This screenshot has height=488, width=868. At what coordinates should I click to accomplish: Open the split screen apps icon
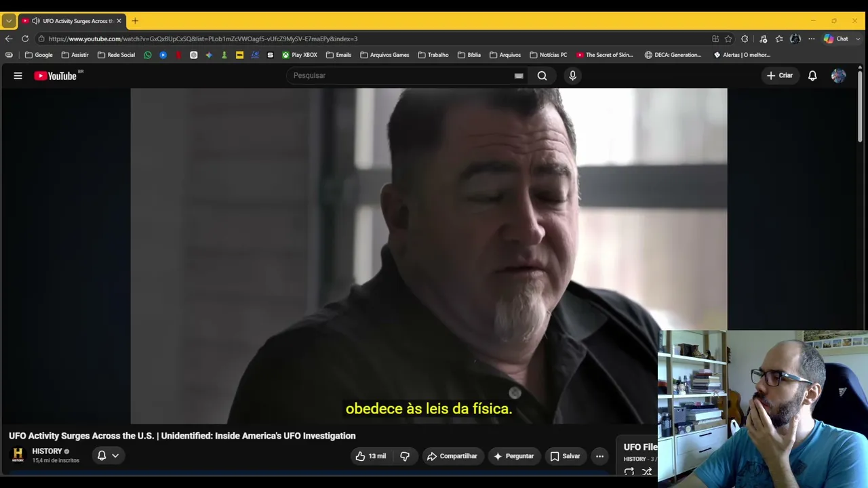pos(715,39)
